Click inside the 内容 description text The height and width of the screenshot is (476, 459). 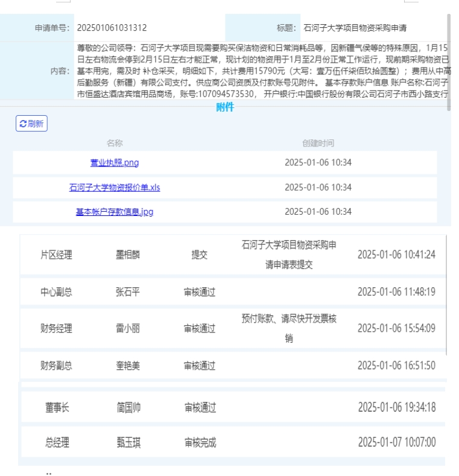262,71
